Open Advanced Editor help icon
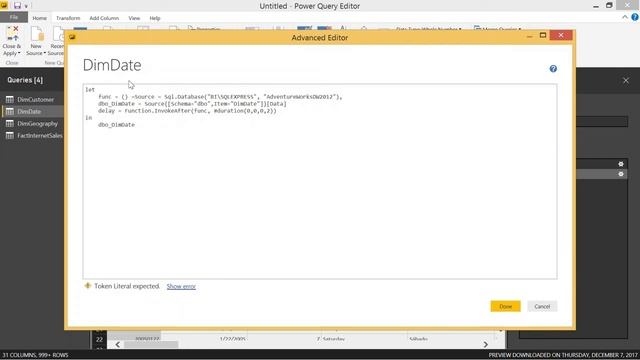Screen dimensions: 640x360 pos(553,69)
